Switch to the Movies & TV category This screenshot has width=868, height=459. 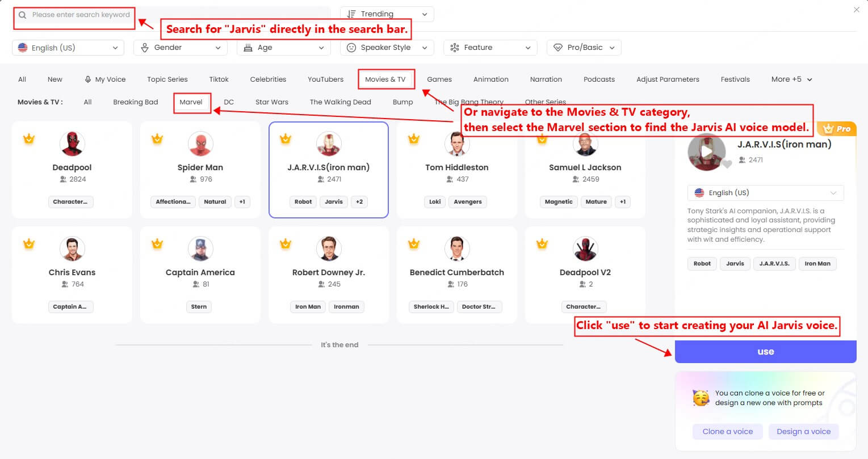tap(386, 79)
